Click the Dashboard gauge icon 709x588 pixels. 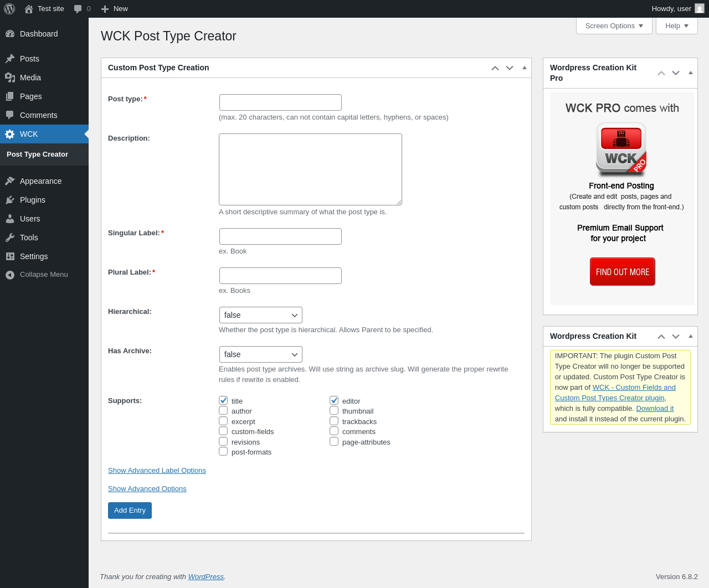(x=10, y=34)
